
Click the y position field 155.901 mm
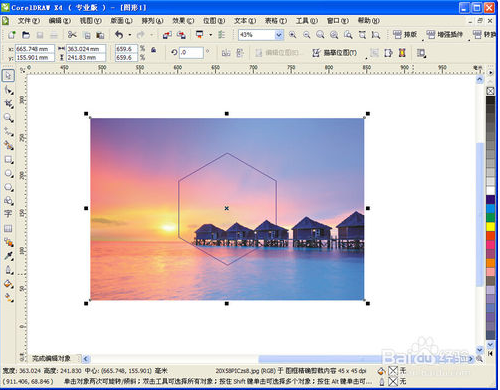click(x=35, y=57)
